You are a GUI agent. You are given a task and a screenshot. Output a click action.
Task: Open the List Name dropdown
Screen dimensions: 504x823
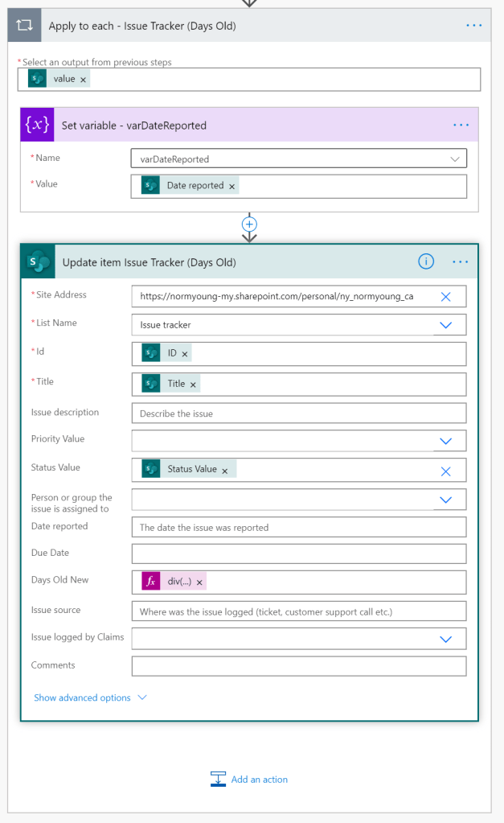(445, 325)
